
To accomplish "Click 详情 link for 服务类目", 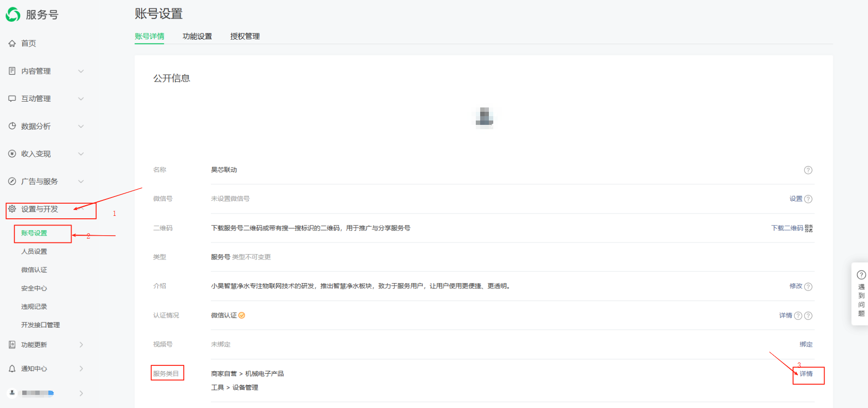I will pyautogui.click(x=806, y=374).
